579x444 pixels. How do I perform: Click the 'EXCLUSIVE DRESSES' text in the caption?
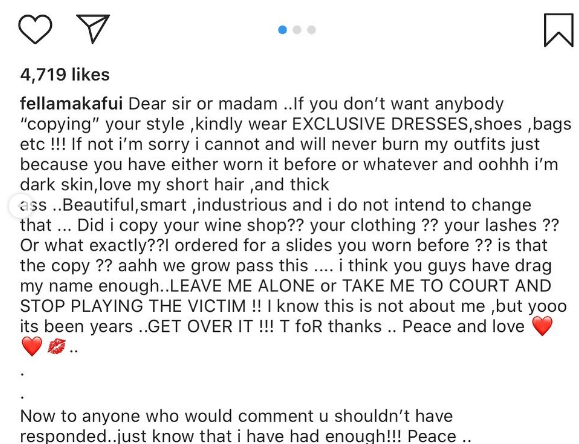click(x=380, y=124)
